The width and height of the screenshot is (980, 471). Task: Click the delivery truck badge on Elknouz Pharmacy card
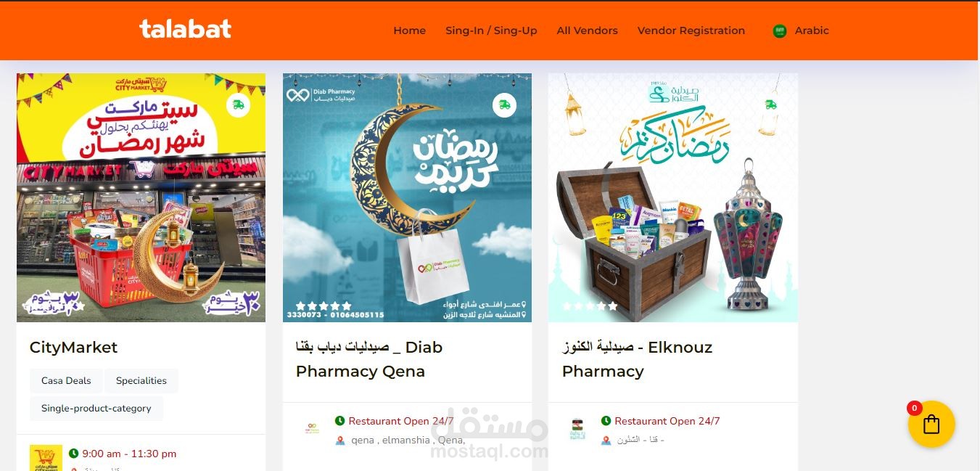(770, 105)
